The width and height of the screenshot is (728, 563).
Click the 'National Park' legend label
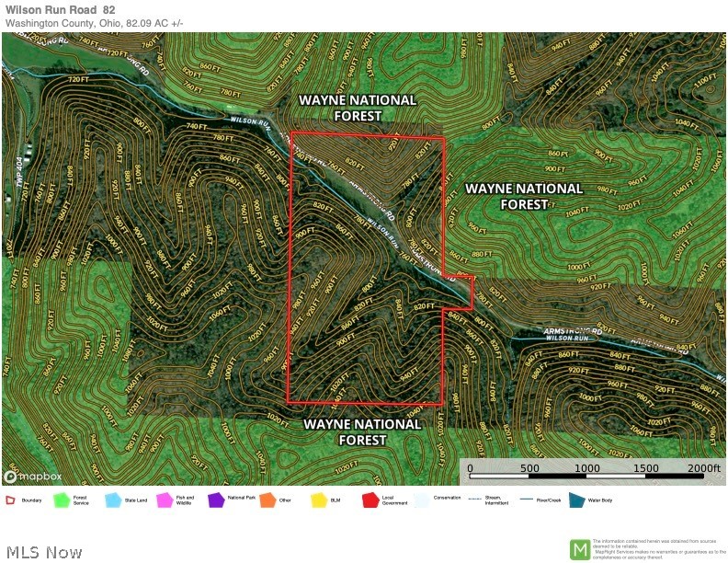(242, 498)
